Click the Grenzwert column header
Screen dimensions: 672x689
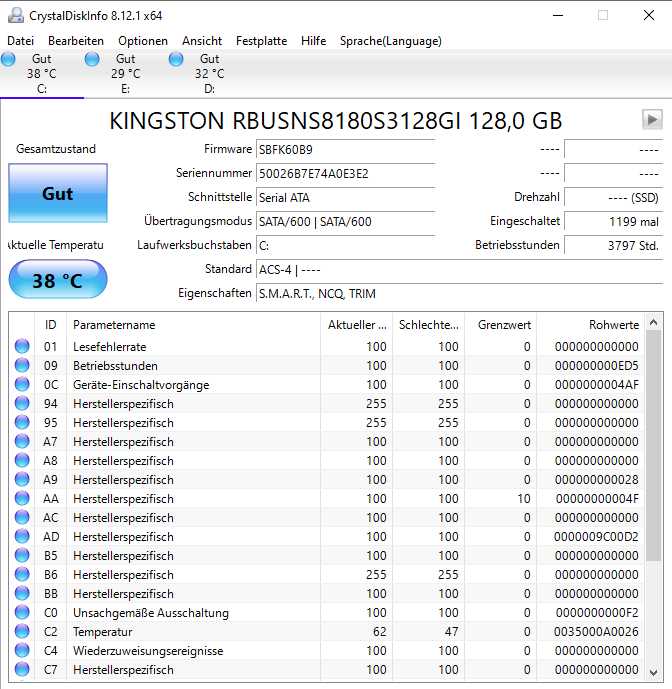501,325
